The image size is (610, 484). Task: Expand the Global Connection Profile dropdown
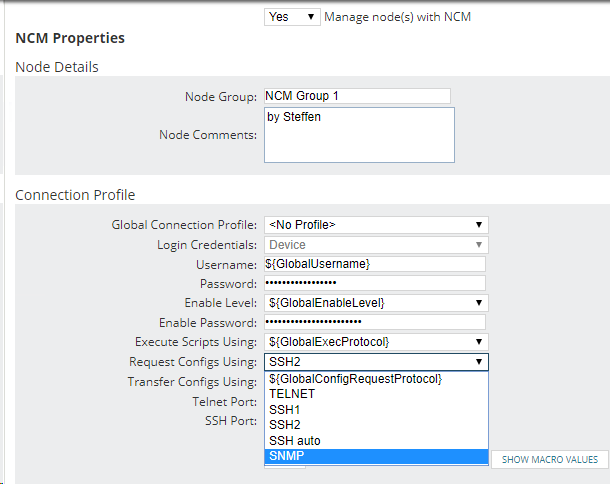[x=376, y=225]
